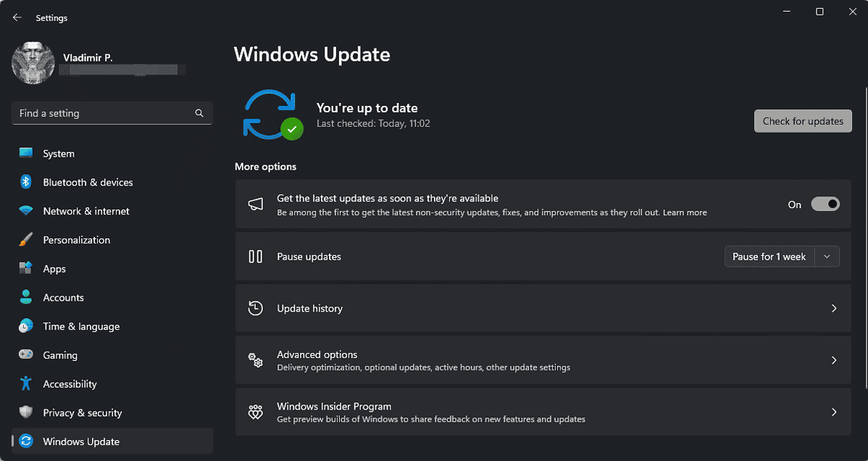Go to Network & internet label

(86, 211)
